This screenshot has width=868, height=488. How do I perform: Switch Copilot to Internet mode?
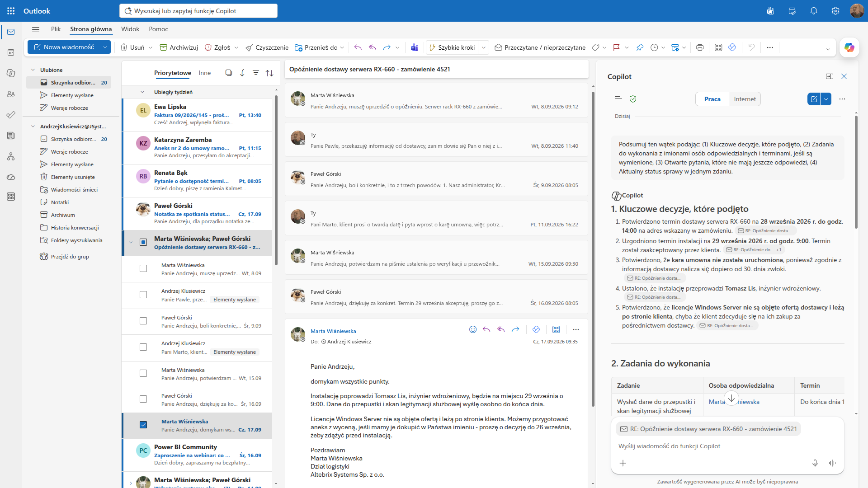(x=745, y=99)
